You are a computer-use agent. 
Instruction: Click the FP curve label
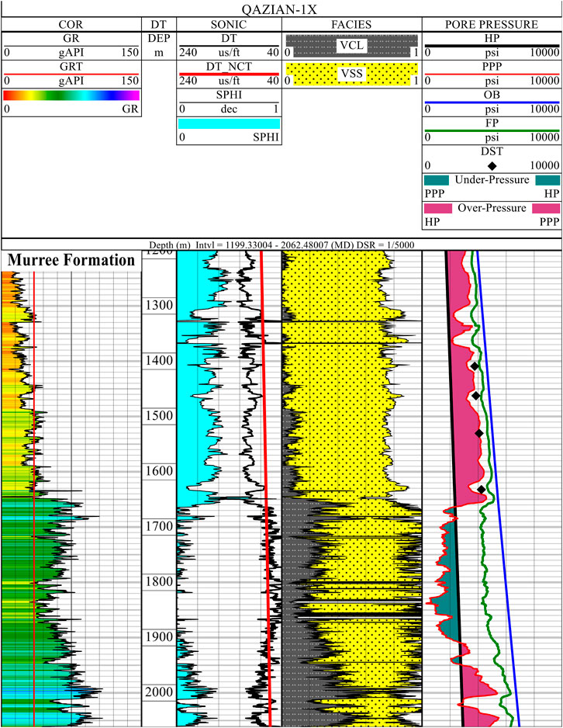(492, 123)
